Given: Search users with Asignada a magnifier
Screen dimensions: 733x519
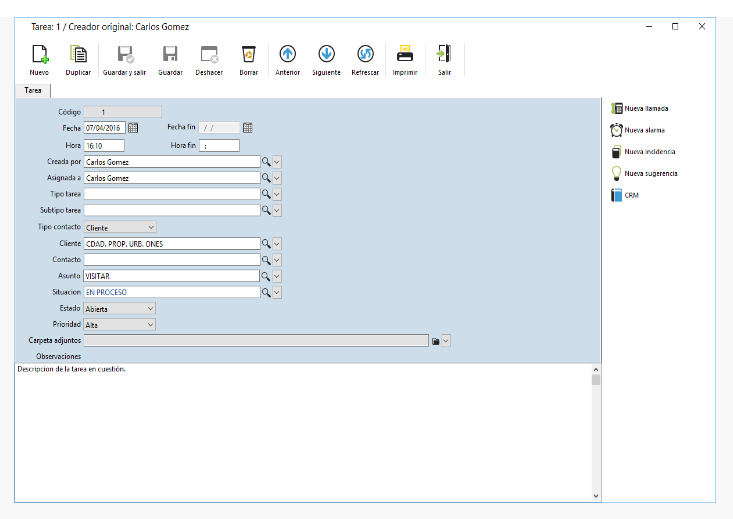Looking at the screenshot, I should click(x=266, y=178).
